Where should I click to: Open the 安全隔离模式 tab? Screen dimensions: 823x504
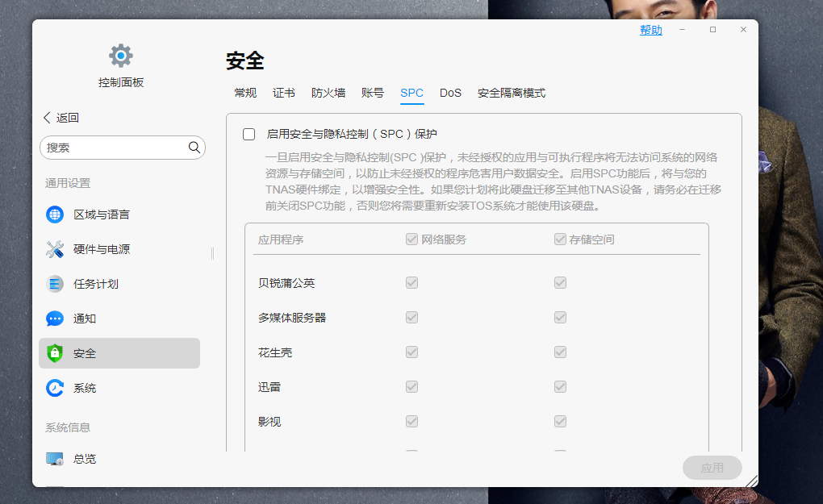512,93
